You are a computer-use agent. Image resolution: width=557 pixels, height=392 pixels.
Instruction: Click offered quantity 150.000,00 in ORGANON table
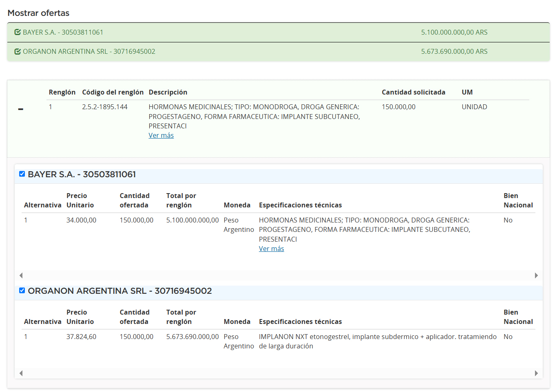coord(137,337)
